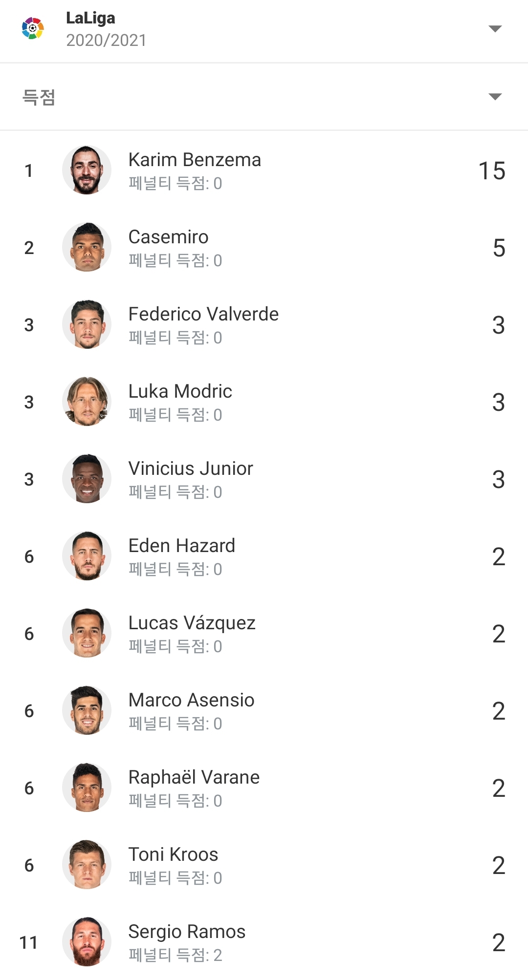Open Raphaël Varane's player name
The height and width of the screenshot is (980, 528).
point(194,777)
